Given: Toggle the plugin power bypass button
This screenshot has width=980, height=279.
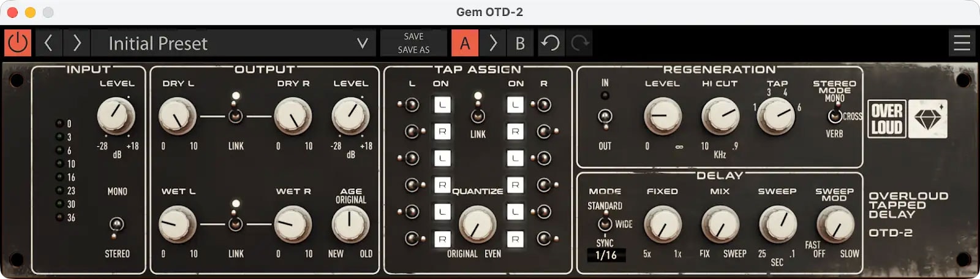Looking at the screenshot, I should [x=17, y=43].
